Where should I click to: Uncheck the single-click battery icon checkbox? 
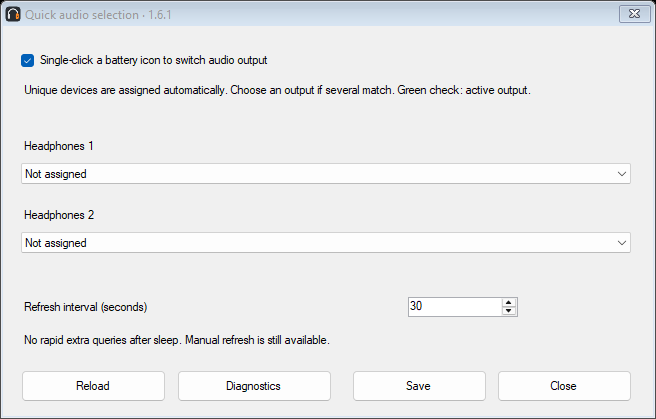pos(28,61)
